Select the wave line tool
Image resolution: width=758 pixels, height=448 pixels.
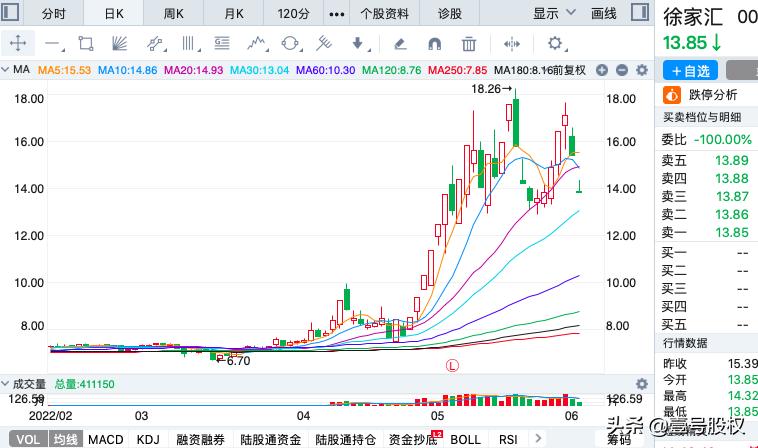click(257, 43)
